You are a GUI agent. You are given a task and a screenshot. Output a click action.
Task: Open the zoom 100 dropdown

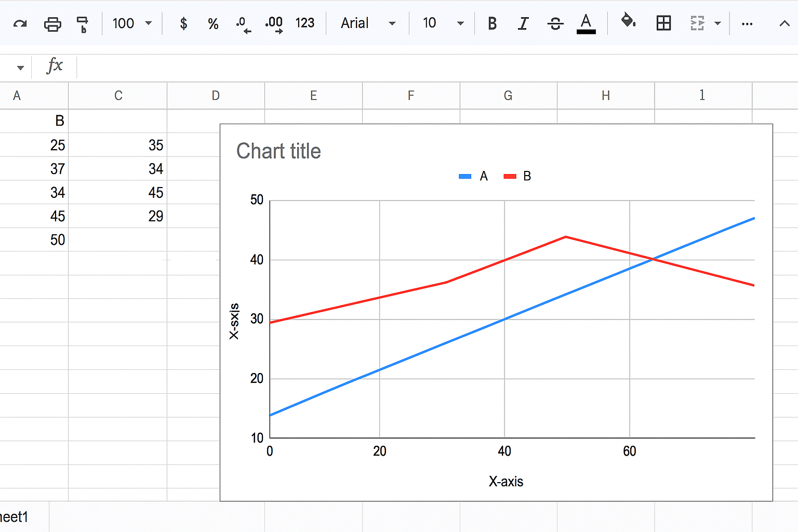[x=132, y=23]
